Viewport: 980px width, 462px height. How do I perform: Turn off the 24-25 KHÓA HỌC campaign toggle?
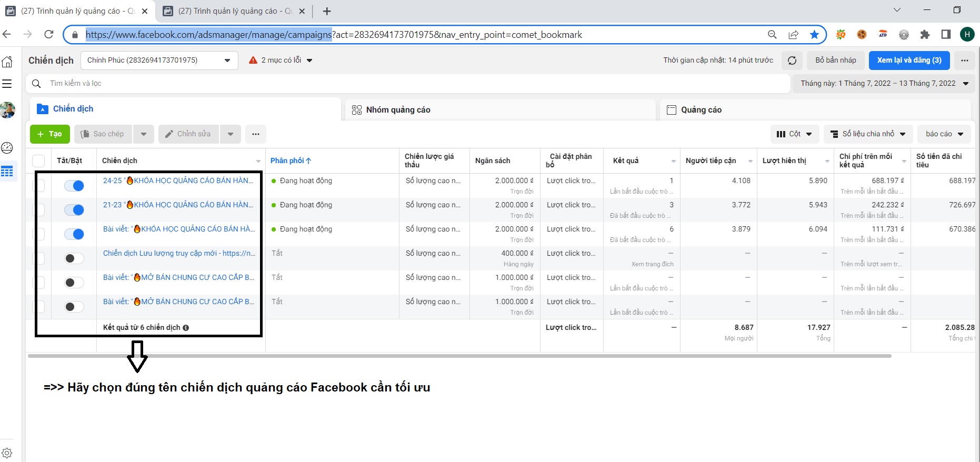[x=74, y=185]
